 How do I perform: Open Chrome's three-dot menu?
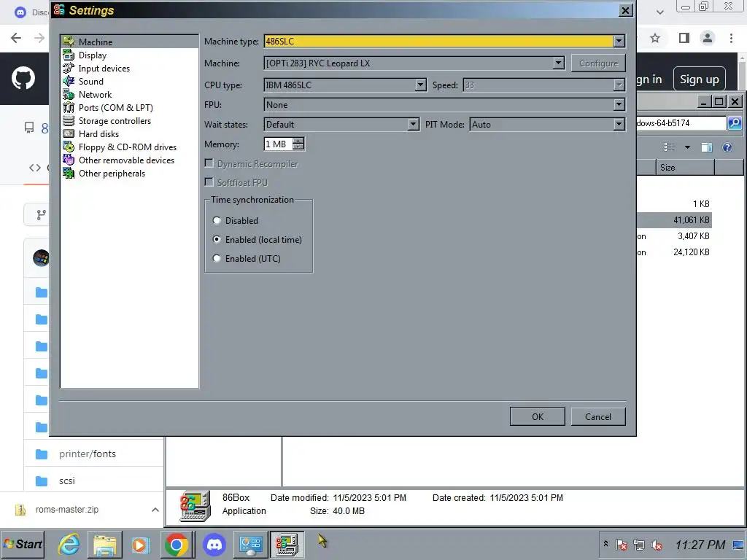point(731,38)
